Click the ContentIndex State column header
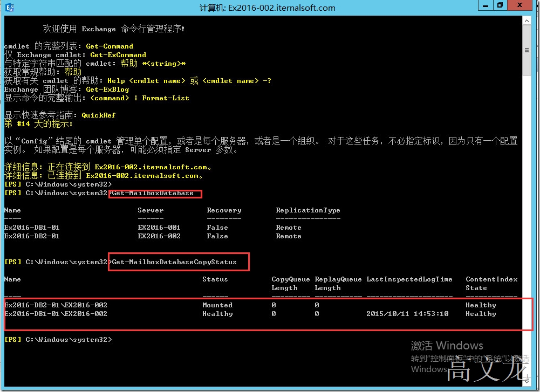Viewport: 540px width, 392px height. click(x=491, y=284)
